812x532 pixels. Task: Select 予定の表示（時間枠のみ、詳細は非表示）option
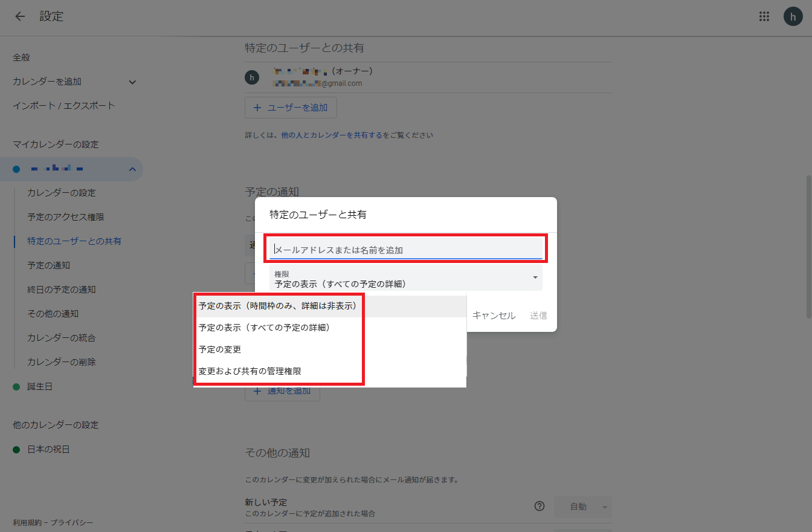point(278,306)
